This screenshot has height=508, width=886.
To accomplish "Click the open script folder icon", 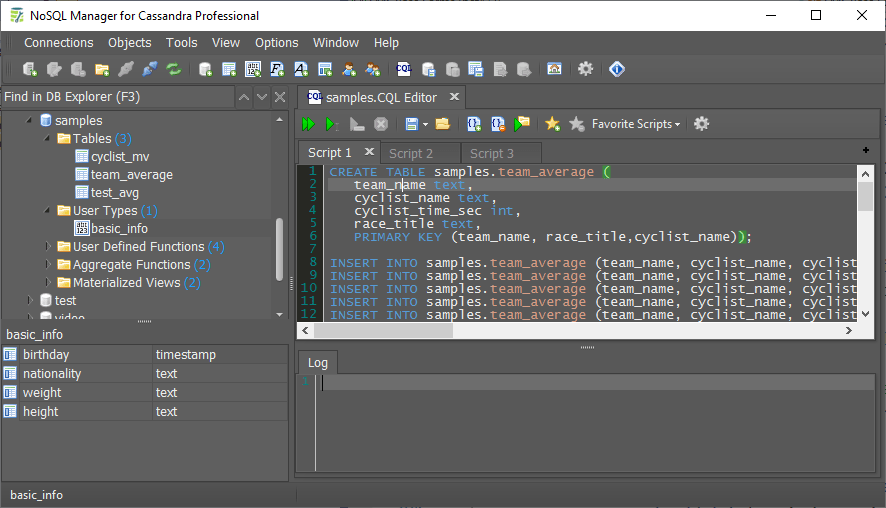I will click(443, 124).
